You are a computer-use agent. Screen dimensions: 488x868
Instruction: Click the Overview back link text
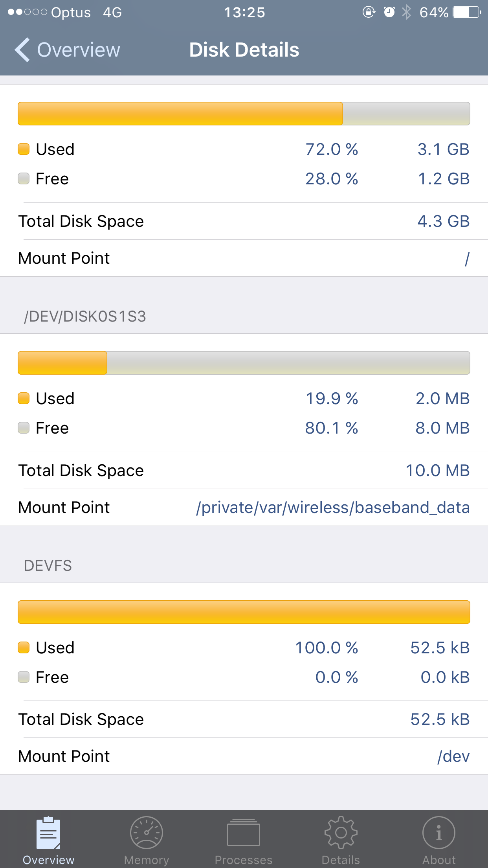tap(79, 50)
